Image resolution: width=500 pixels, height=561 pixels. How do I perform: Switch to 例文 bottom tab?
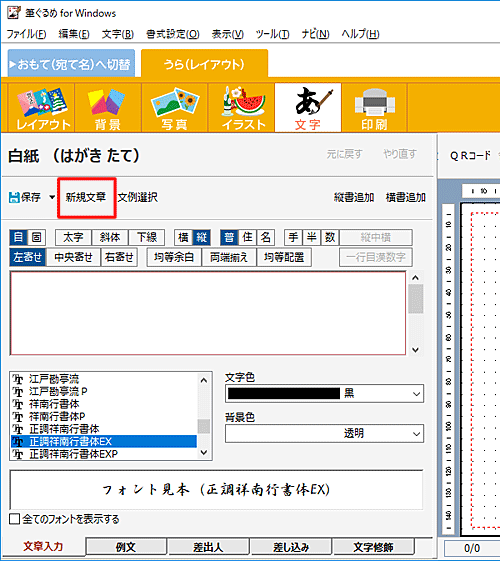(126, 547)
